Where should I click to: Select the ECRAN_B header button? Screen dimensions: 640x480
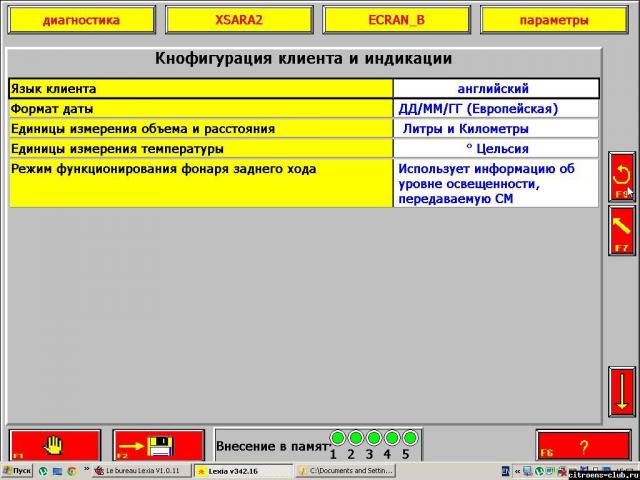pos(396,20)
